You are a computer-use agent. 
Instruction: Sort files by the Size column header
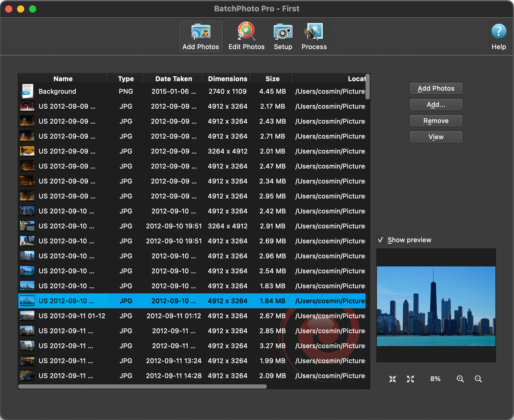pyautogui.click(x=272, y=79)
